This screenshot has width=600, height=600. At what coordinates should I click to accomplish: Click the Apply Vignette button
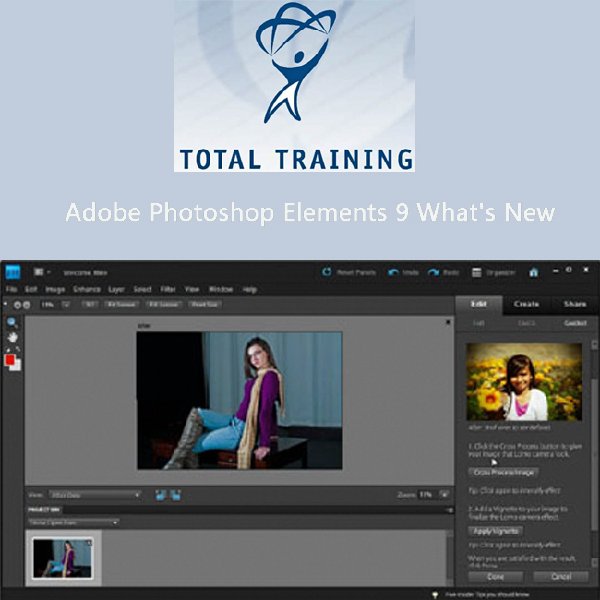click(x=496, y=531)
